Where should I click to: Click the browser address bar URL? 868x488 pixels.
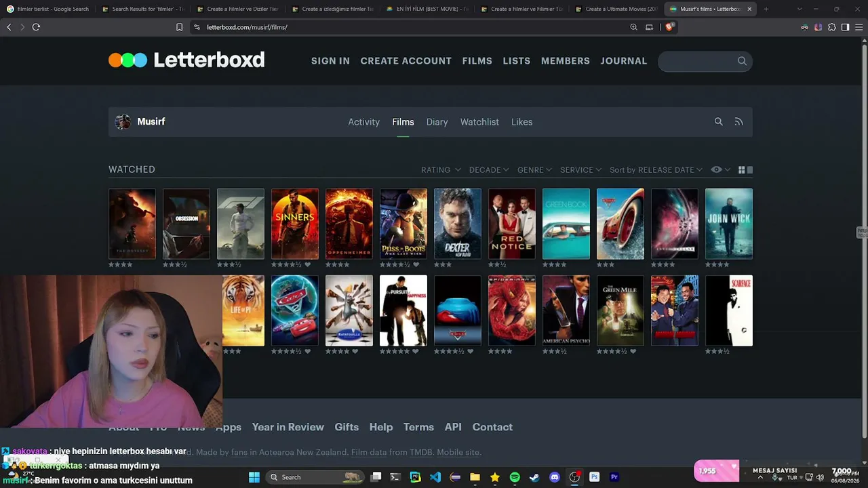(x=247, y=27)
